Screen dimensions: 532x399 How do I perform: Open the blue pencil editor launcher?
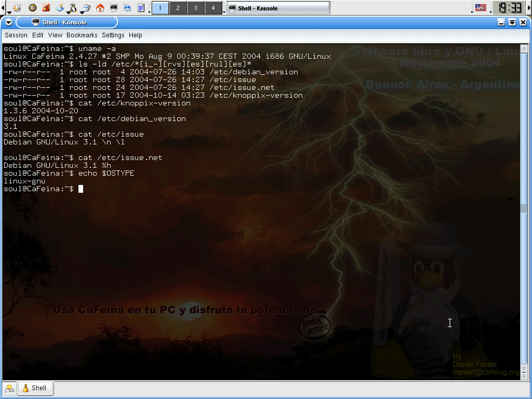(x=59, y=7)
